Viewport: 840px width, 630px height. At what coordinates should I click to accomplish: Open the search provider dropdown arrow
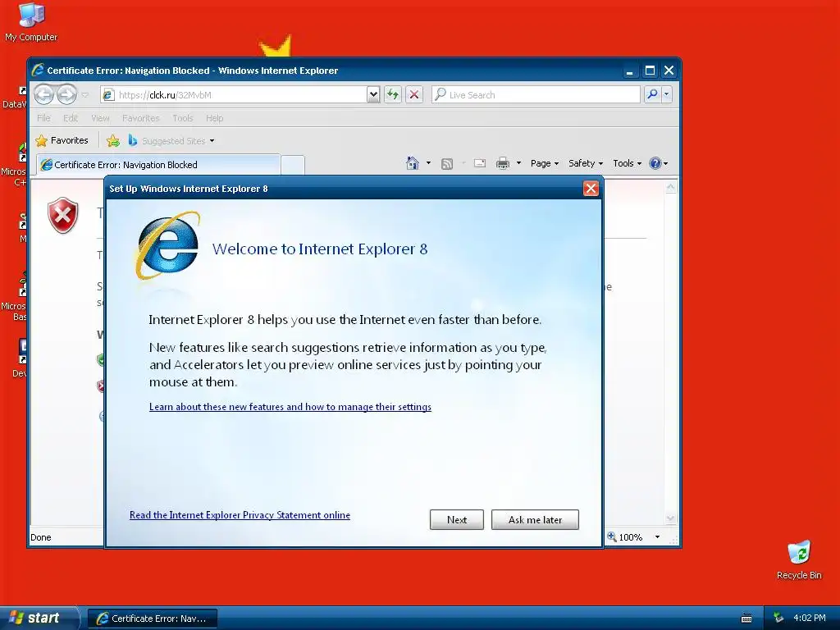[666, 95]
